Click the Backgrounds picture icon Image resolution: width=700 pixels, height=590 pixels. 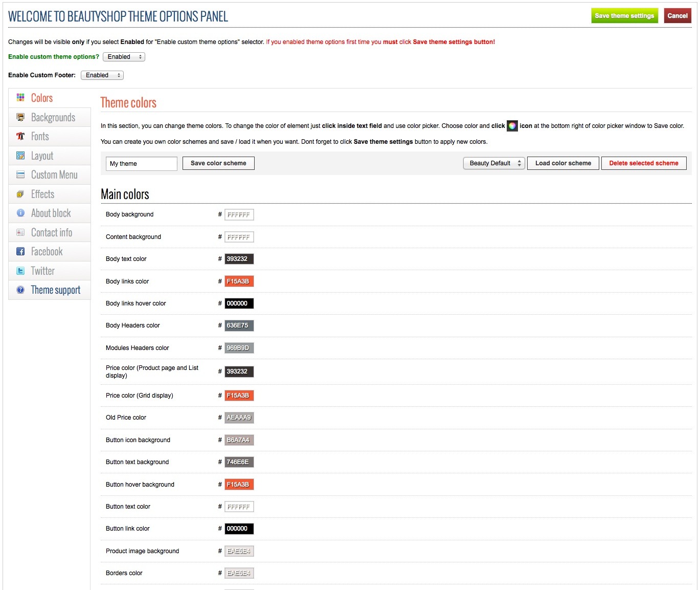coord(20,117)
